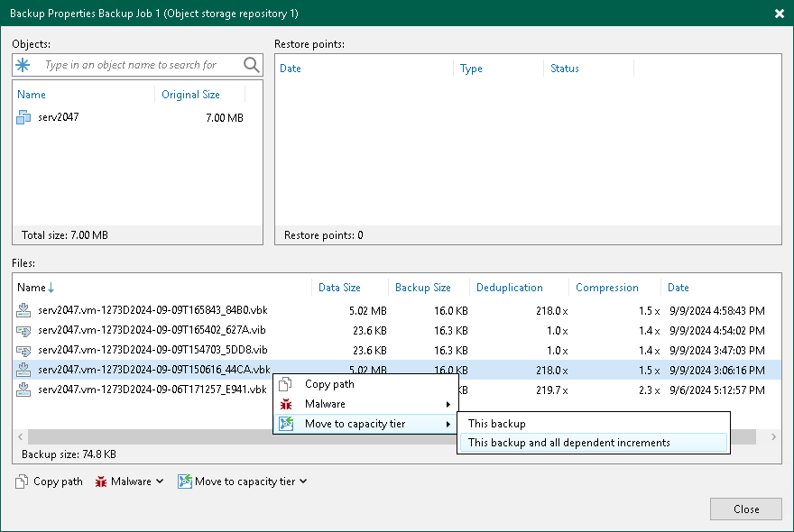Expand the Malware submenu arrow
794x532 pixels.
pos(448,403)
